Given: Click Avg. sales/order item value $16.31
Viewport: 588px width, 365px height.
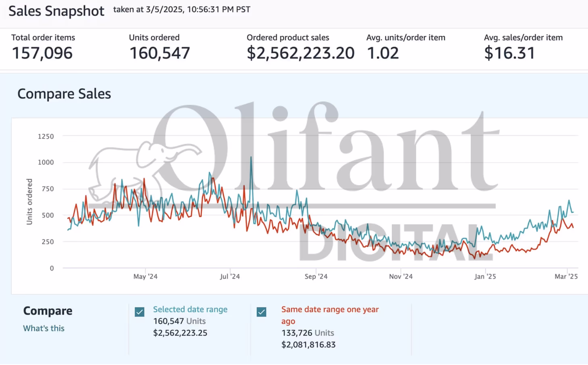Looking at the screenshot, I should pyautogui.click(x=510, y=53).
